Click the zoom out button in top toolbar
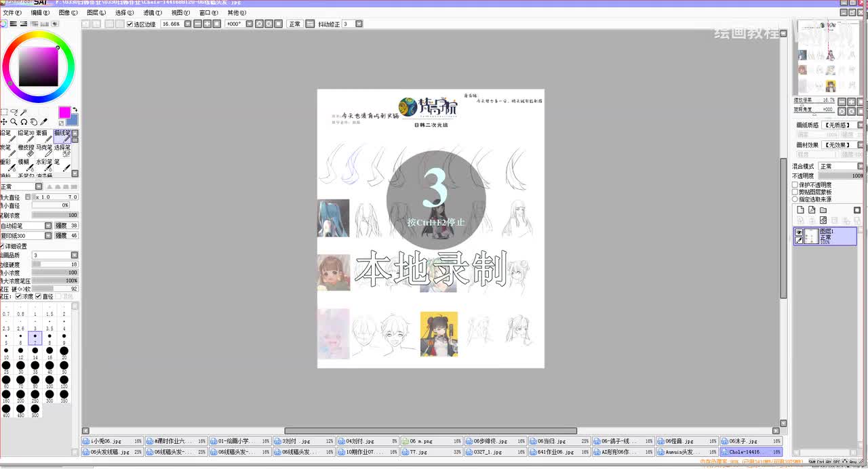This screenshot has width=868, height=469. point(197,24)
